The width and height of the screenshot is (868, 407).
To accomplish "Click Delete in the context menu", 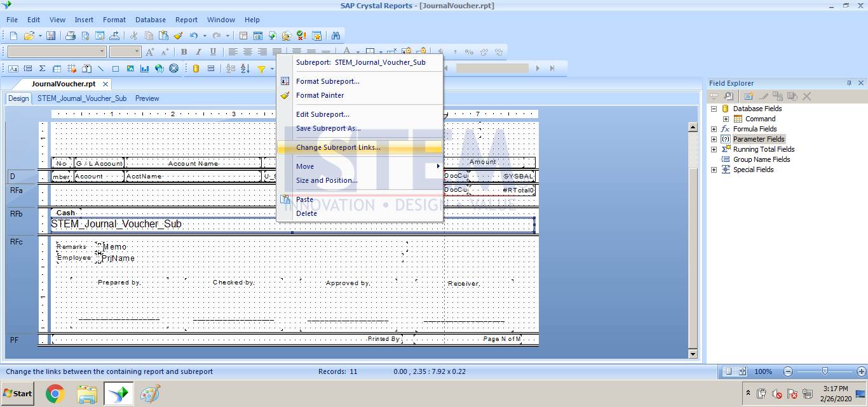I will click(360, 213).
